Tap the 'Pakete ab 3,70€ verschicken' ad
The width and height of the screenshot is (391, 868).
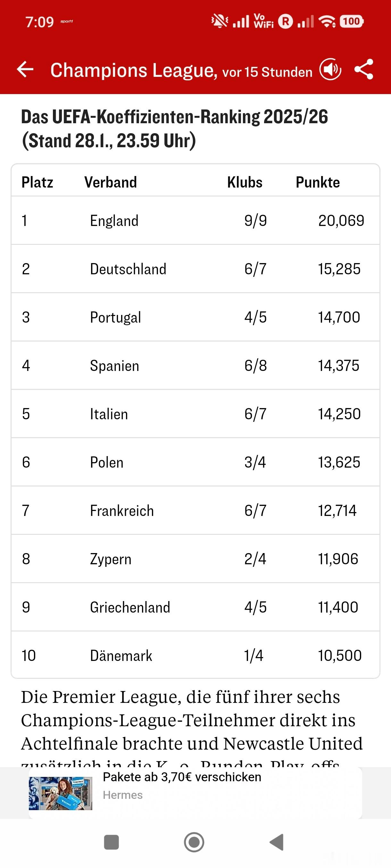point(182,777)
